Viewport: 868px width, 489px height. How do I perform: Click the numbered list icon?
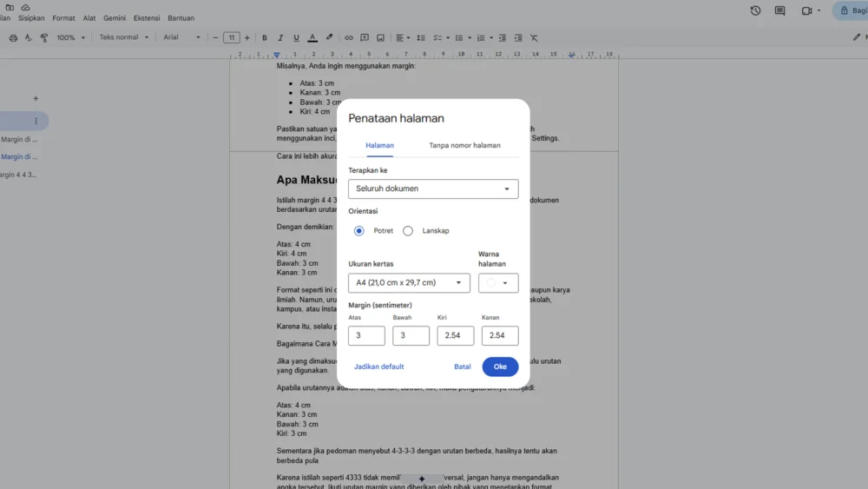(x=481, y=37)
